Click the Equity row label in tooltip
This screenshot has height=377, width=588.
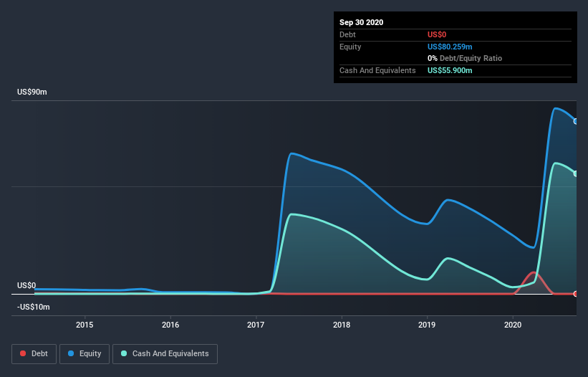coord(350,47)
